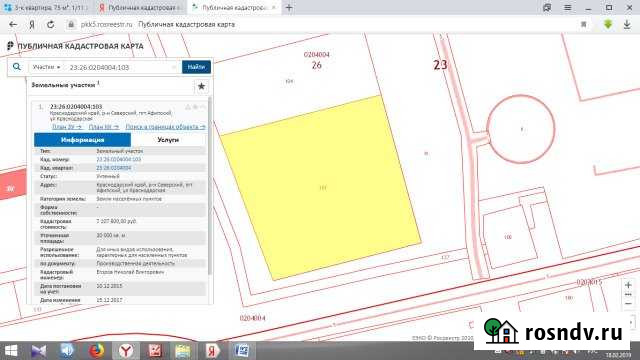Click the Найти search button
Viewport: 640px width, 360px height.
pyautogui.click(x=196, y=67)
